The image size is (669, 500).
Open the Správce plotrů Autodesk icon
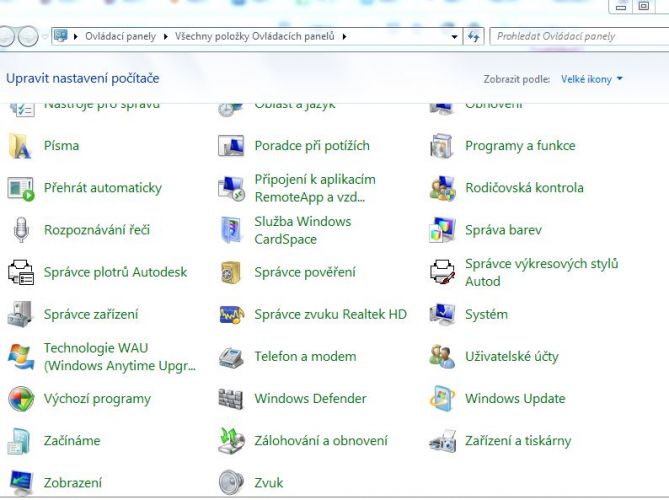point(20,272)
